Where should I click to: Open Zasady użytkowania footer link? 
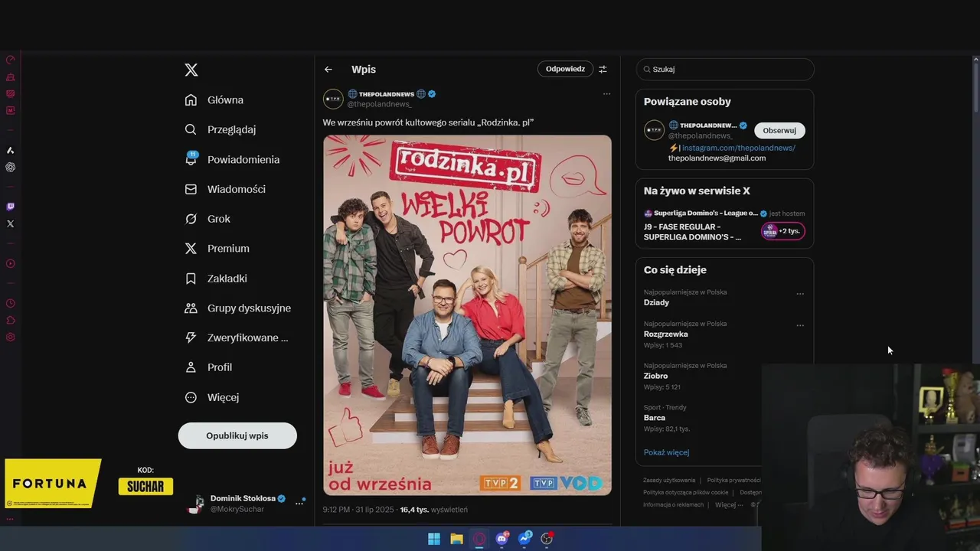[x=670, y=481]
